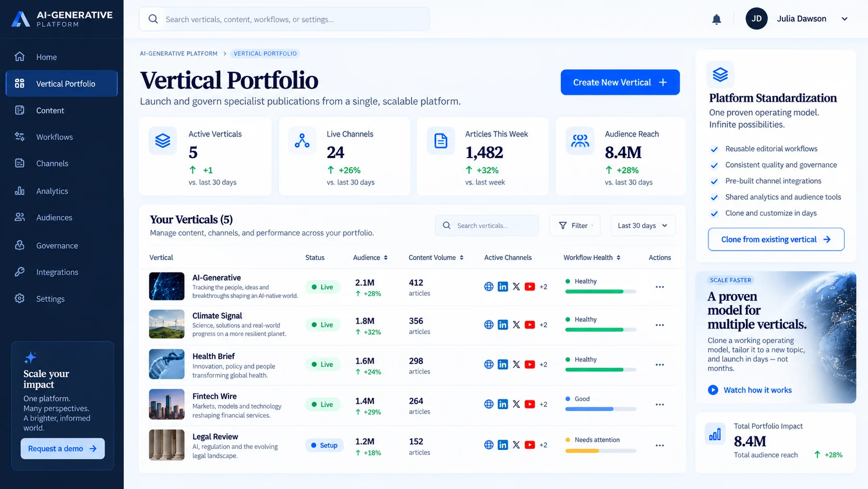Sort the table by Workflow Health column
Screen dimensions: 868x489
592,258
